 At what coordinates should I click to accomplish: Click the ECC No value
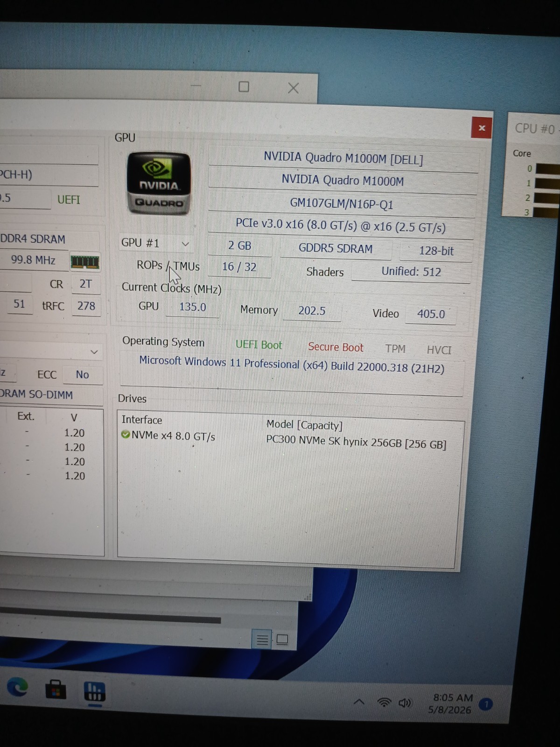tap(82, 374)
